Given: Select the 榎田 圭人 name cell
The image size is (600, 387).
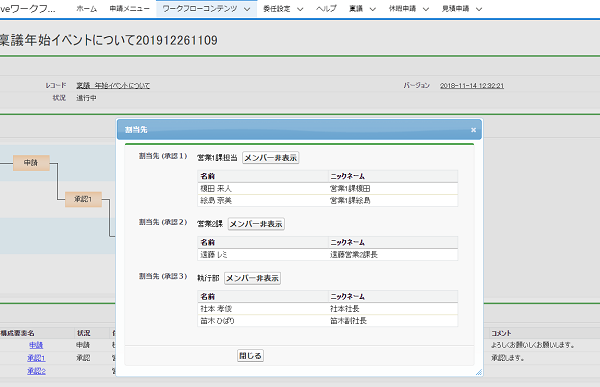Looking at the screenshot, I should pyautogui.click(x=263, y=189).
